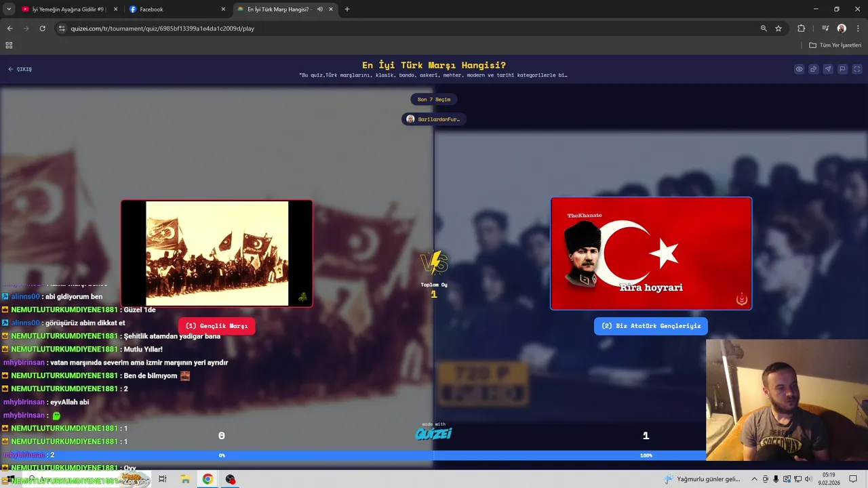The image size is (868, 488).
Task: Click the VS lightning bolt emblem
Action: (434, 262)
